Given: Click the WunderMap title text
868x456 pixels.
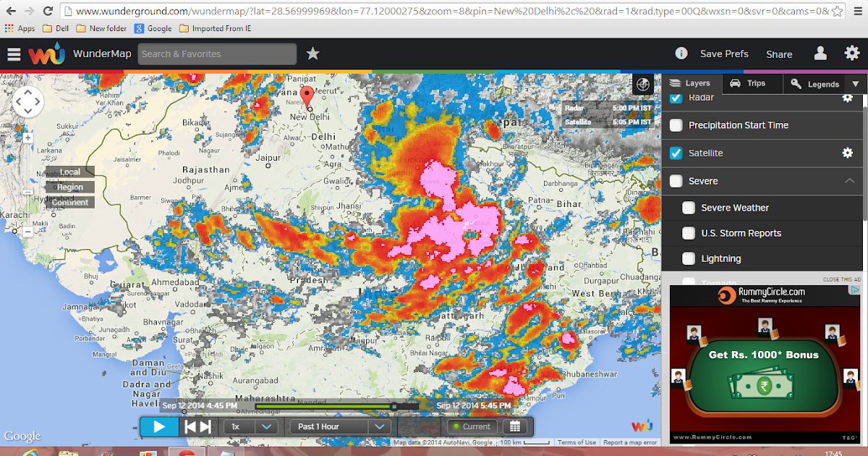Looking at the screenshot, I should 102,54.
